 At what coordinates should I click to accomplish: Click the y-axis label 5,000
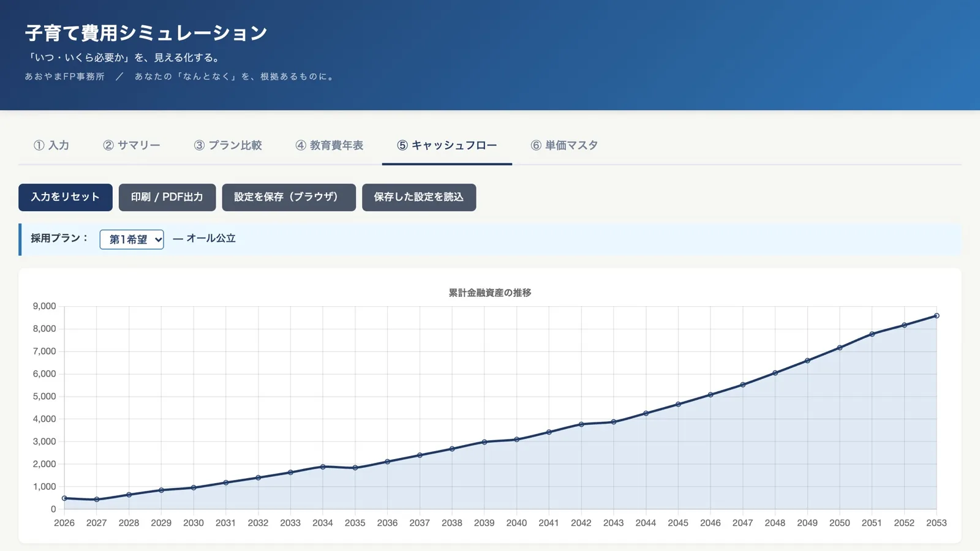tap(44, 396)
